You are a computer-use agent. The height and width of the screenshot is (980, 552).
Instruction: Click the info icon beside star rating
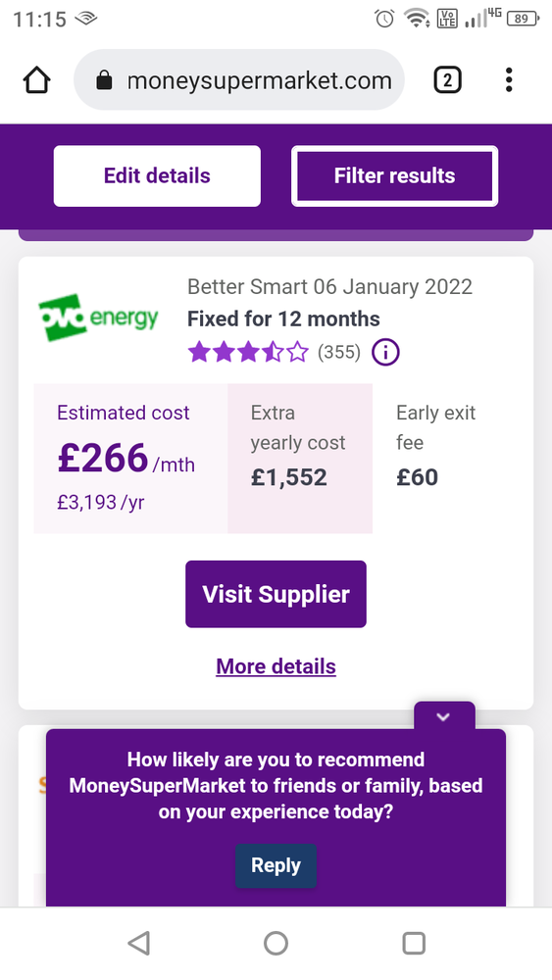click(x=385, y=353)
